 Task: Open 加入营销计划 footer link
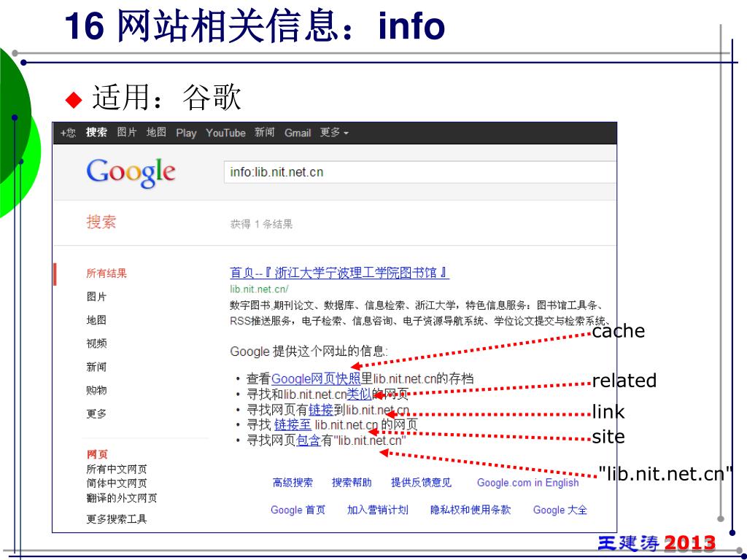(378, 510)
